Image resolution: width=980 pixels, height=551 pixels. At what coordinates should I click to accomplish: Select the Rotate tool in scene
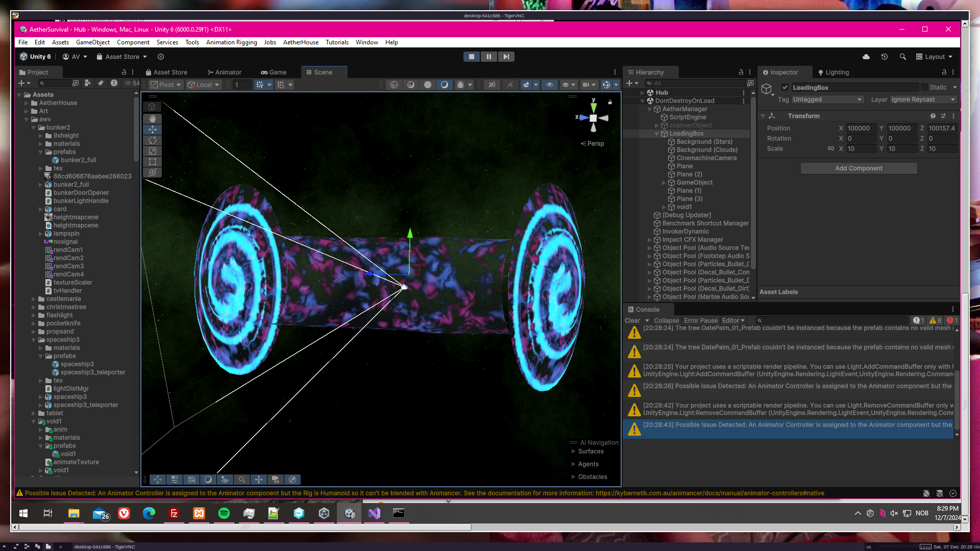click(152, 140)
